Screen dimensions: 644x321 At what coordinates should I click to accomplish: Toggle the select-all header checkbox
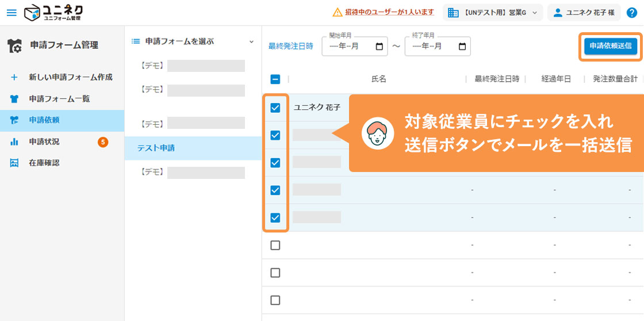click(275, 79)
